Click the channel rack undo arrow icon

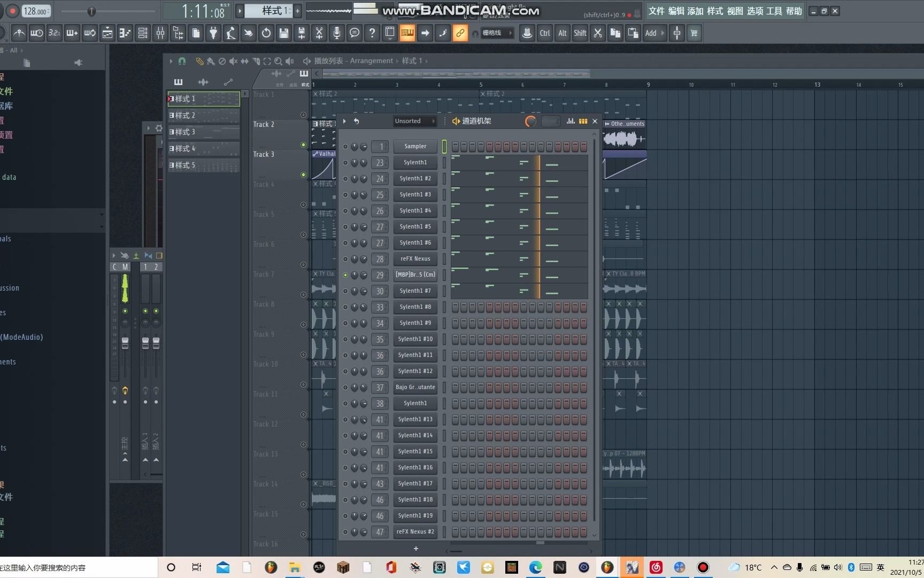pyautogui.click(x=356, y=121)
